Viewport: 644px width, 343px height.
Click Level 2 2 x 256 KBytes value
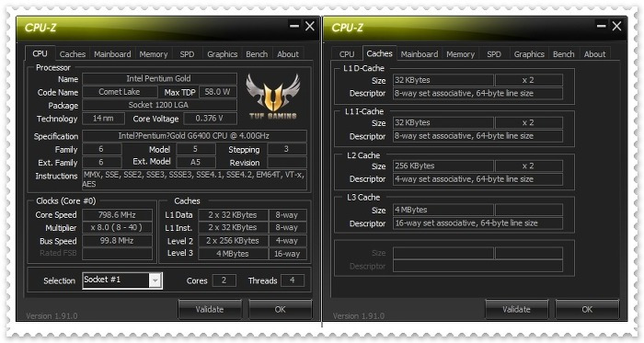coord(233,241)
